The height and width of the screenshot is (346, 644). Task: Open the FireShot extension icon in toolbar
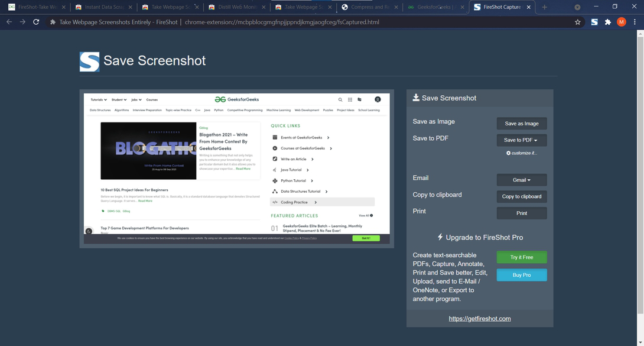[x=594, y=22]
